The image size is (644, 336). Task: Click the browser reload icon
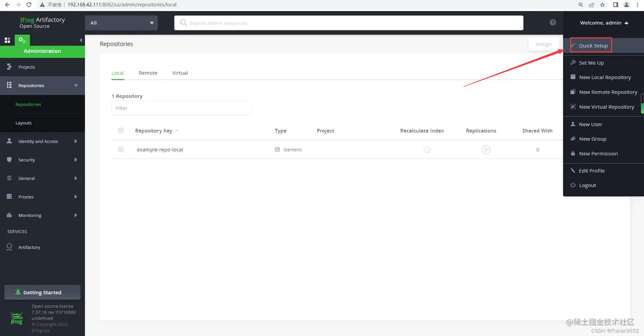pyautogui.click(x=29, y=5)
